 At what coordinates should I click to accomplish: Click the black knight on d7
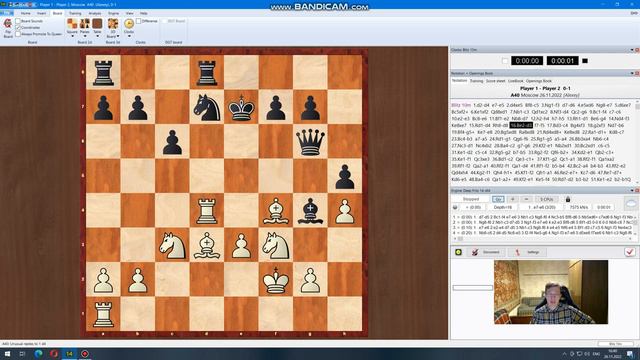coord(207,107)
